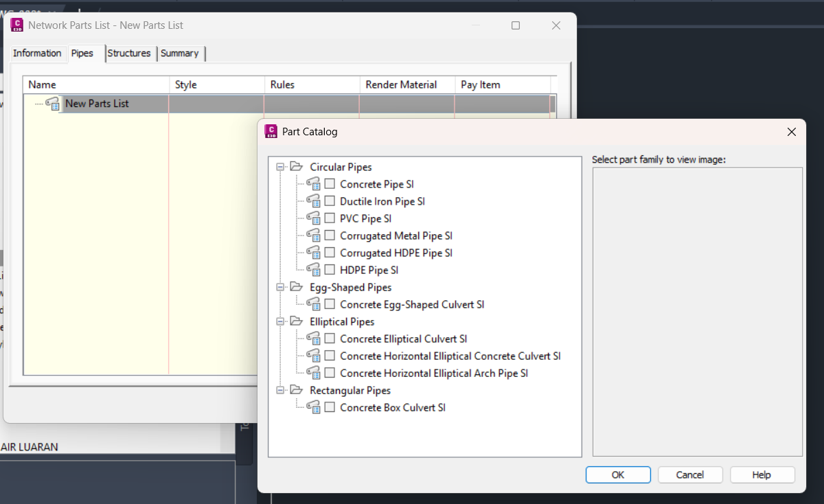
Task: Click the part icon beside PVC Pipe SI
Action: click(313, 218)
